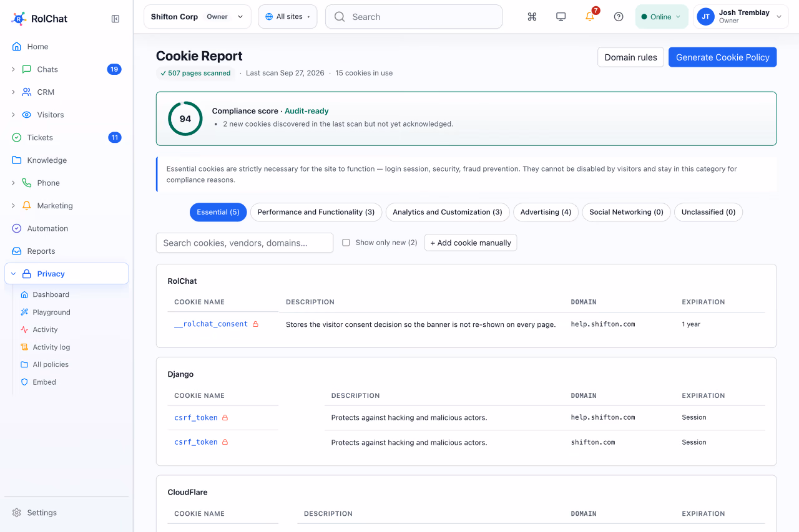Expand the Visitors section chevron
This screenshot has width=799, height=532.
(13, 115)
